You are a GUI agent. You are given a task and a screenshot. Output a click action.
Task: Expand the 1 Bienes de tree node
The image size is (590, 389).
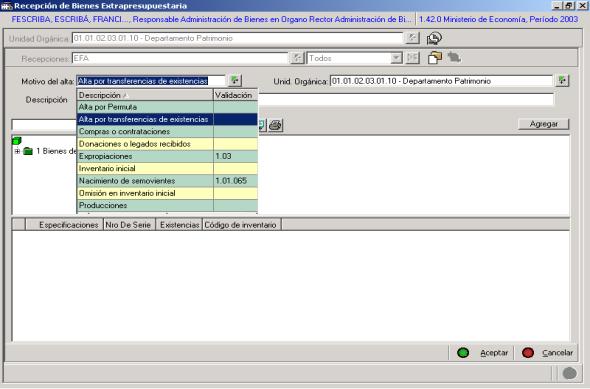tap(17, 151)
